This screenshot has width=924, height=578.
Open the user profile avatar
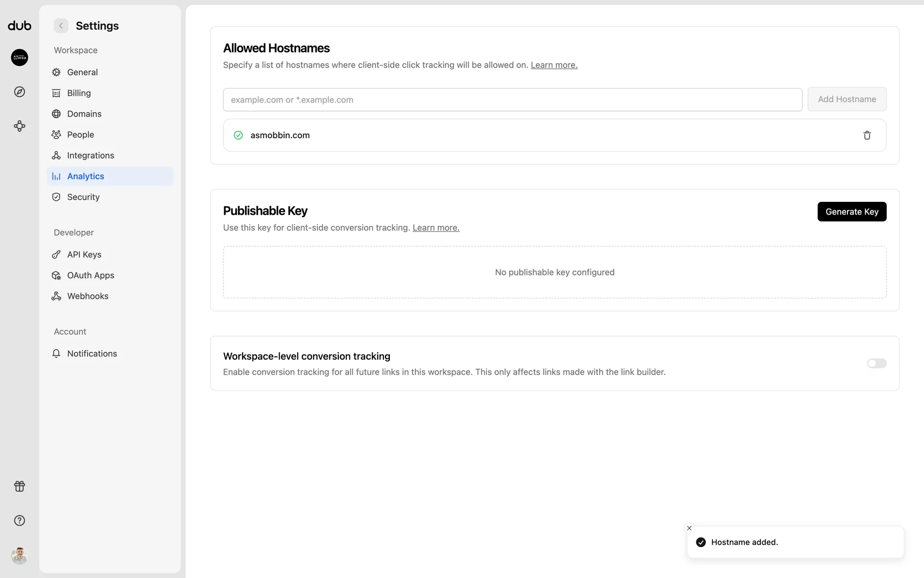click(20, 556)
